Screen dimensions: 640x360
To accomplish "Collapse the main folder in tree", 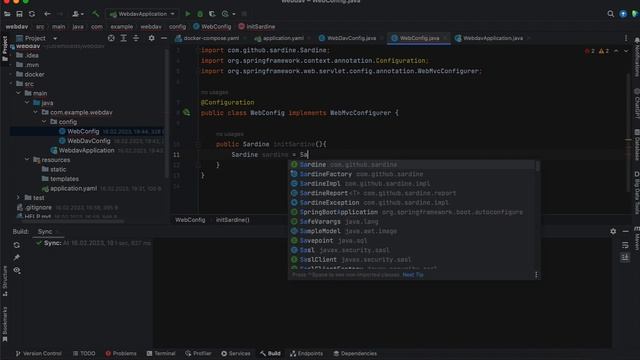I will click(19, 93).
